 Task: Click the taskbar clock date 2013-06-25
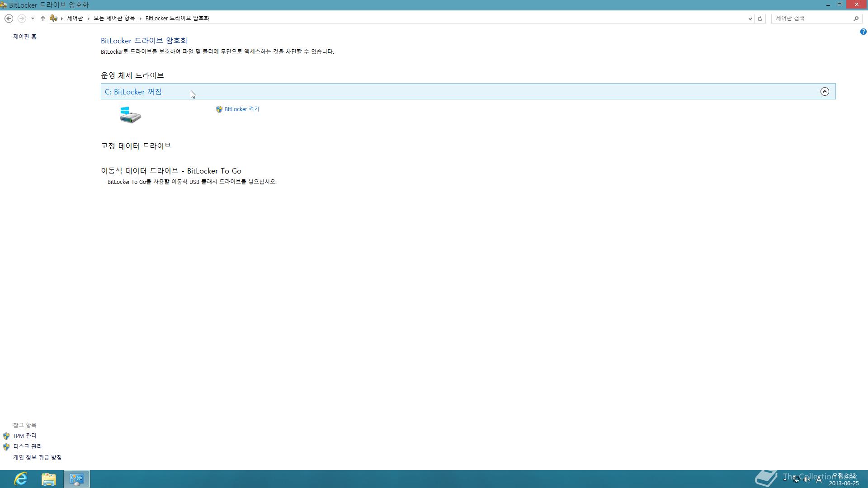844,483
